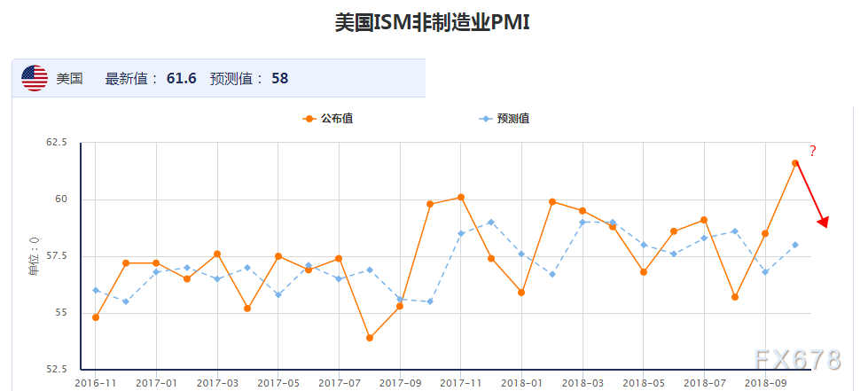Click the 2017-05 x-axis label
The width and height of the screenshot is (868, 391).
click(278, 383)
